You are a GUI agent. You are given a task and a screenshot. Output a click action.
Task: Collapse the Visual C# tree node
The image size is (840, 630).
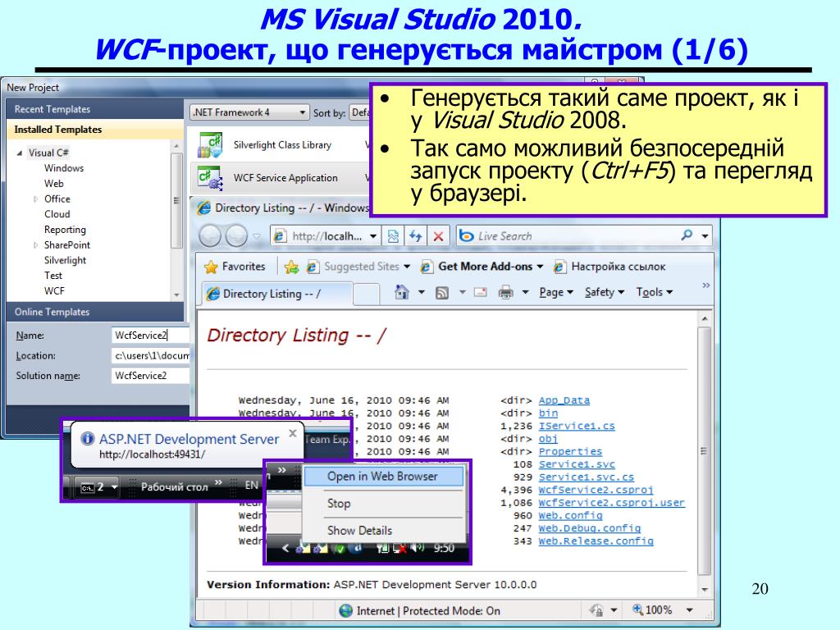(x=20, y=153)
